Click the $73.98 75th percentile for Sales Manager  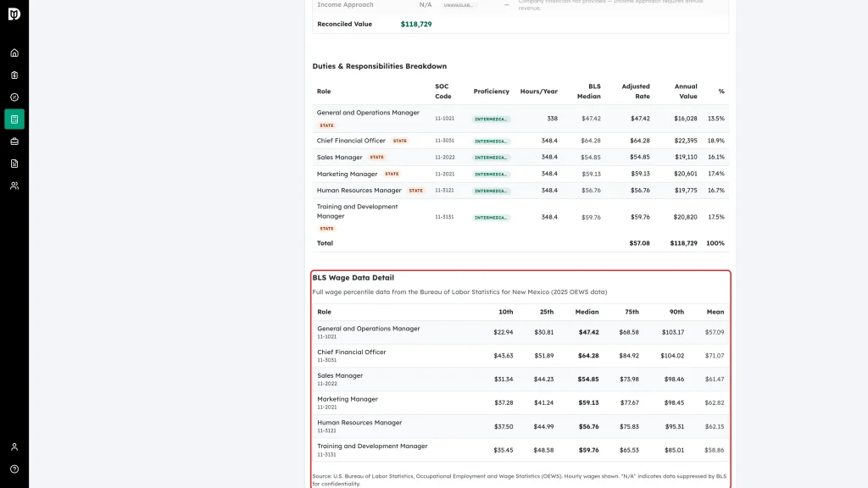[x=629, y=380]
